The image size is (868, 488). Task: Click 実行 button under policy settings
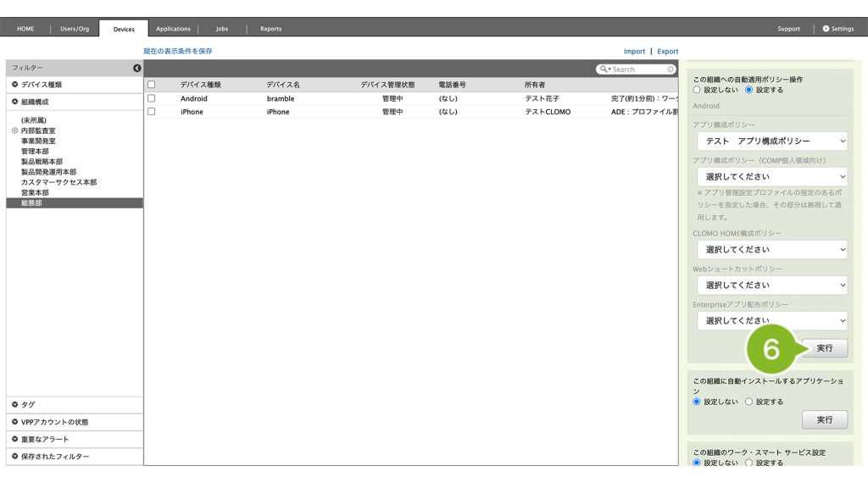click(x=824, y=348)
